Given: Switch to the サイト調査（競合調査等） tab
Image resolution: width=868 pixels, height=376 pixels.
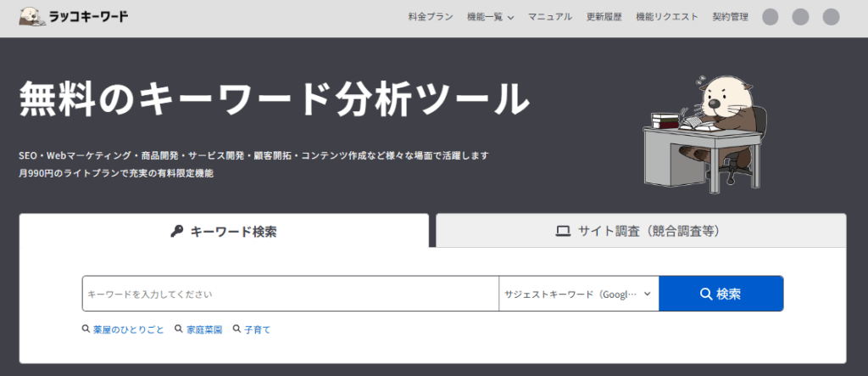Looking at the screenshot, I should click(641, 231).
